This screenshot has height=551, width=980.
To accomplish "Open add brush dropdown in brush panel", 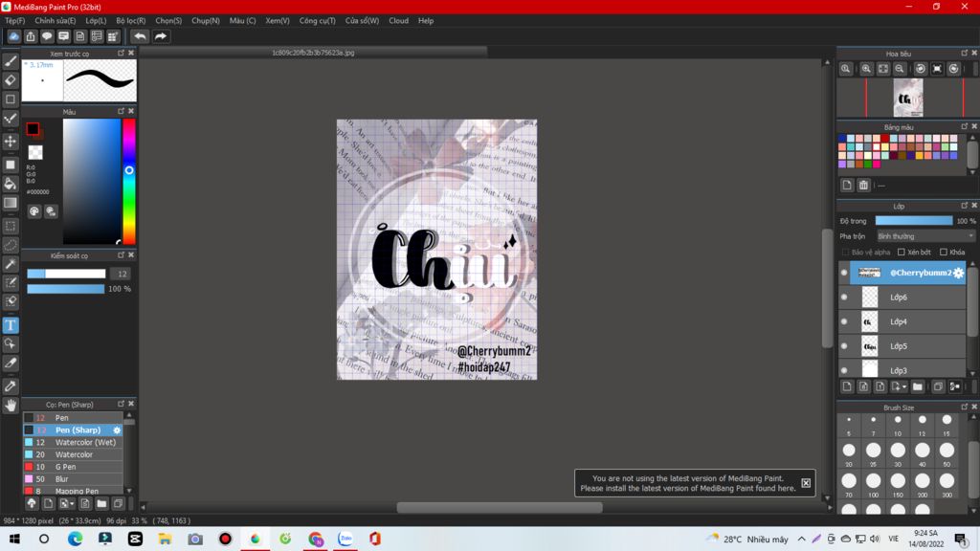I will [66, 503].
